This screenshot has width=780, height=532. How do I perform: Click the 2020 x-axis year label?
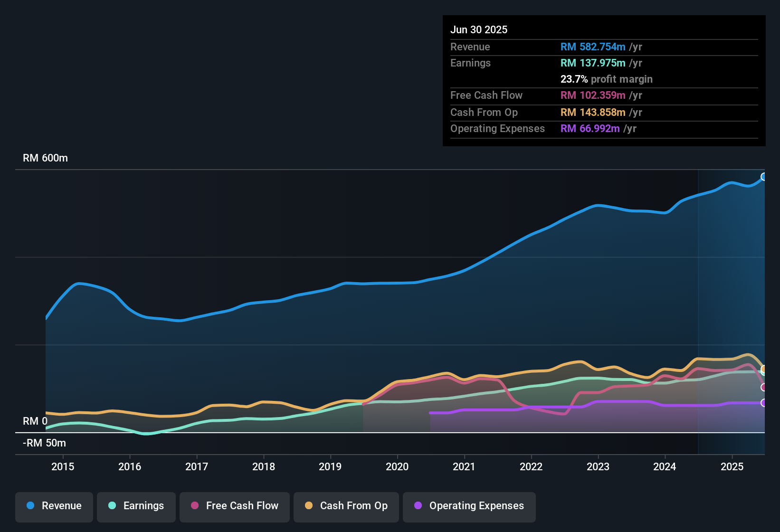pyautogui.click(x=397, y=466)
